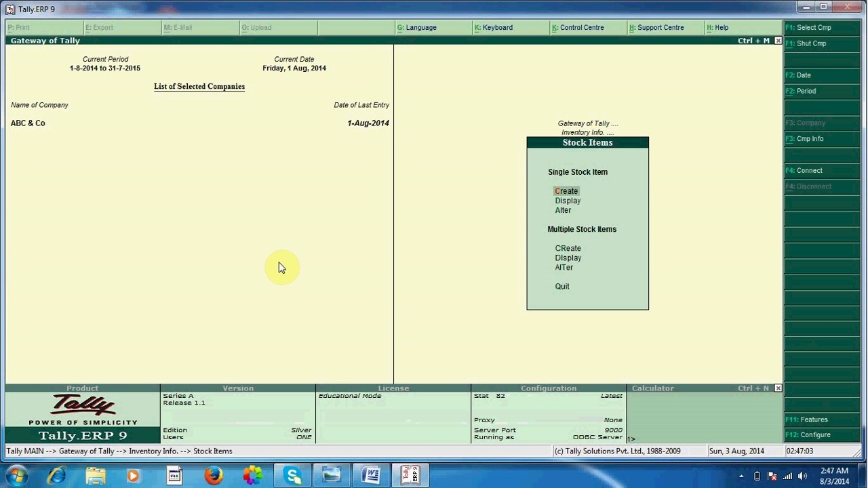Launch Internet Explorer from the taskbar
Viewport: 868px width, 488px height.
56,476
